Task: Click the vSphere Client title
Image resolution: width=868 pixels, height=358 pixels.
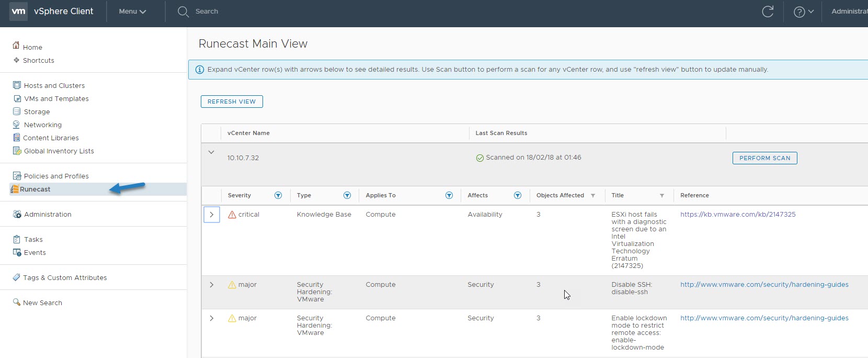Action: (x=63, y=11)
